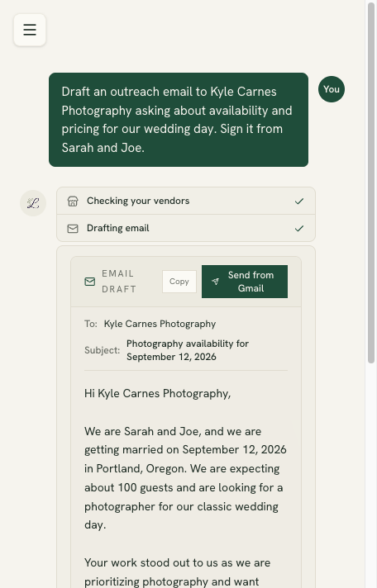Click the Kyle Carnes Photography recipient
Viewport: 377px width, 588px height.
coord(160,324)
